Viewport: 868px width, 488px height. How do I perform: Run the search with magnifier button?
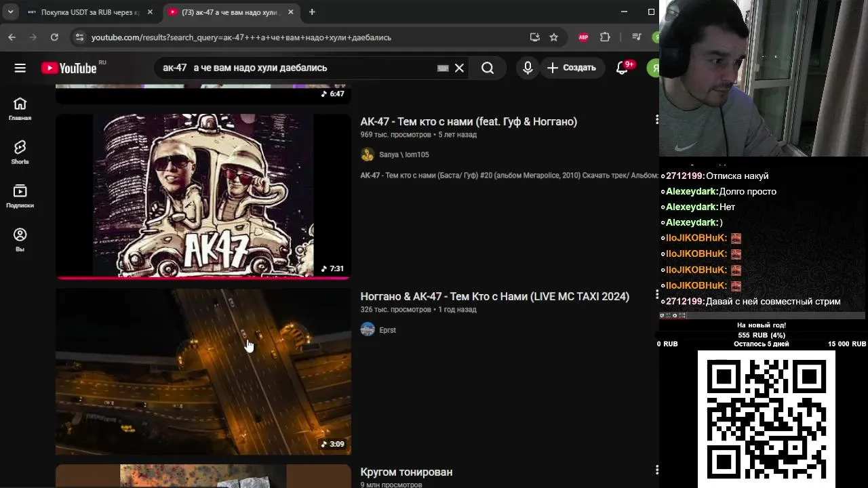coord(488,68)
